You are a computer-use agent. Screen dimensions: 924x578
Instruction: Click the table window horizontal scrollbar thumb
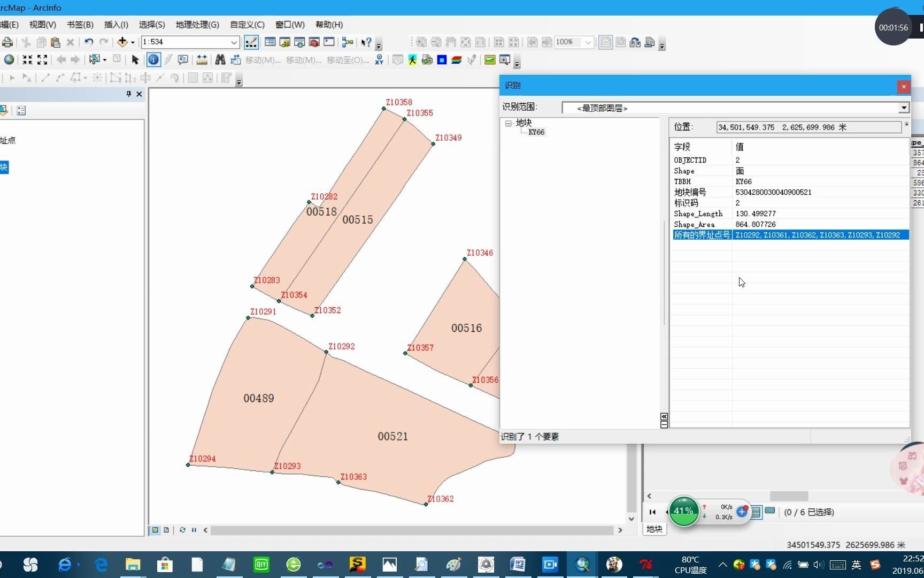click(789, 496)
